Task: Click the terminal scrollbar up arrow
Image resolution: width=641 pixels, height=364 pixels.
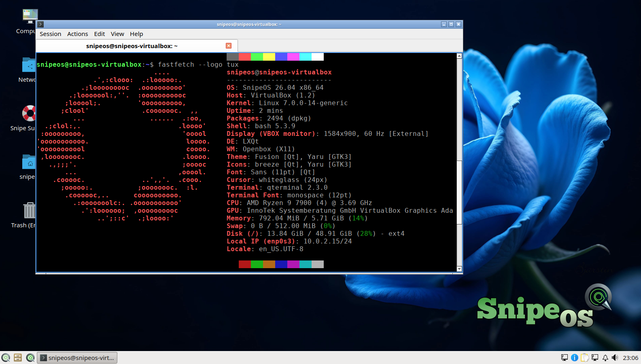Action: point(459,56)
